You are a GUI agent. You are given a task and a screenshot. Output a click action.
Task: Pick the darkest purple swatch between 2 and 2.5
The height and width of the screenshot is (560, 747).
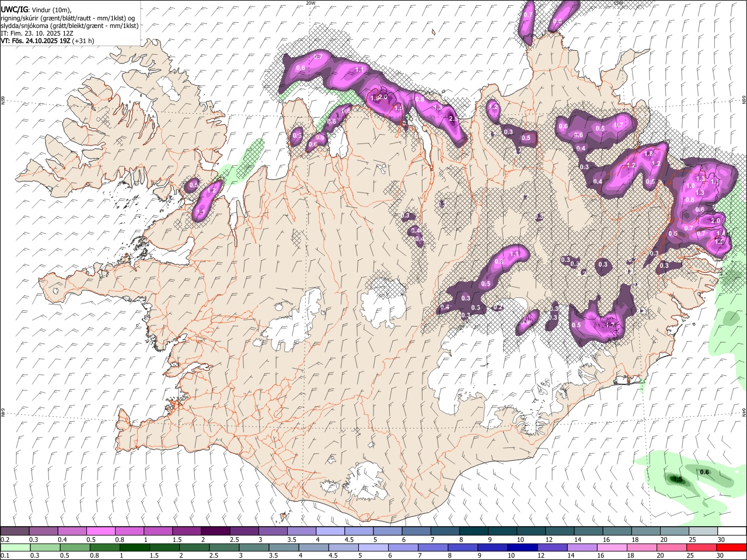coord(215,531)
